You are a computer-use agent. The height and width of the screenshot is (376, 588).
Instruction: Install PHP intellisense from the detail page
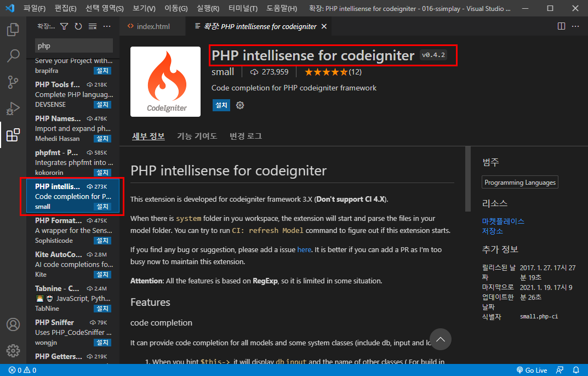tap(221, 105)
